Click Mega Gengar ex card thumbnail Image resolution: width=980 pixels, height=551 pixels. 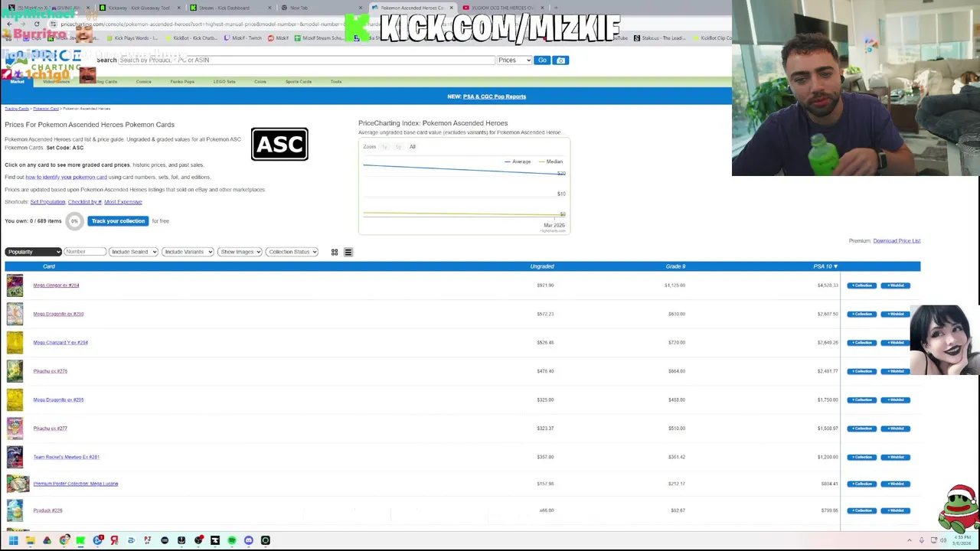[x=15, y=285]
